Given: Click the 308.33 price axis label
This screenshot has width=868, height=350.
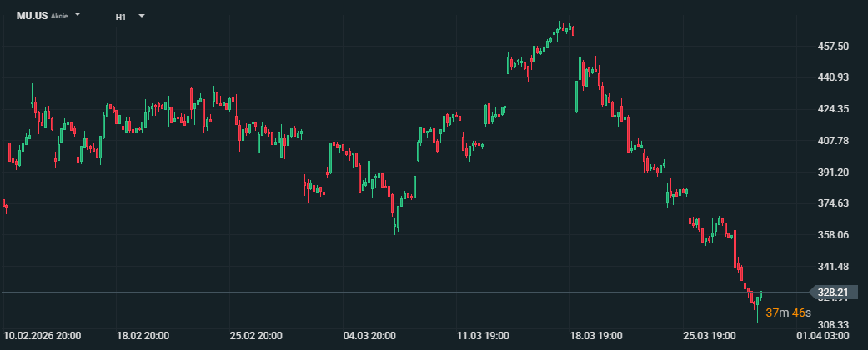Looking at the screenshot, I should click(x=833, y=324).
